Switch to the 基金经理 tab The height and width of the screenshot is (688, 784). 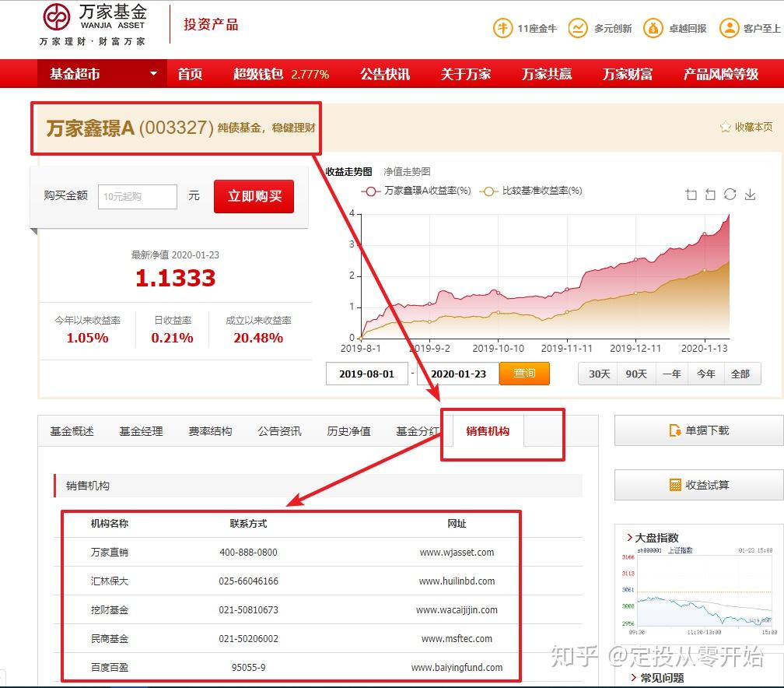click(141, 431)
